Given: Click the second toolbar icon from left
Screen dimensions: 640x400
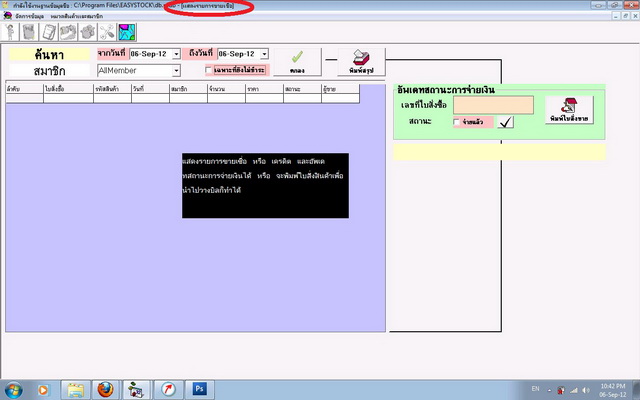Looking at the screenshot, I should [x=28, y=31].
